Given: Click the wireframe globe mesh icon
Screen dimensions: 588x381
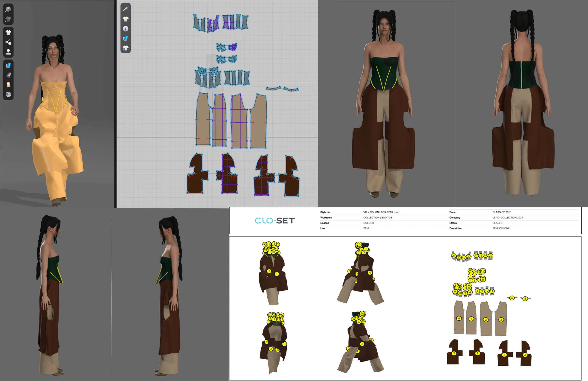Looking at the screenshot, I should [8, 94].
